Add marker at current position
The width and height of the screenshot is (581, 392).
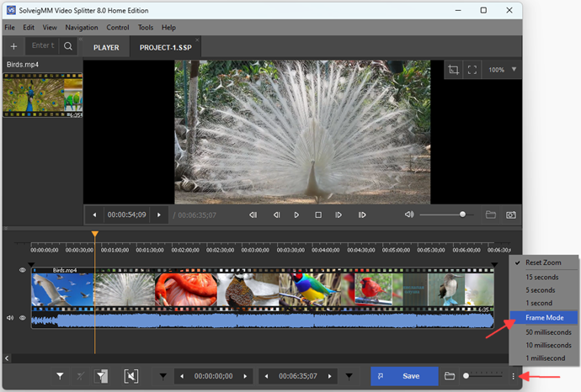[60, 376]
